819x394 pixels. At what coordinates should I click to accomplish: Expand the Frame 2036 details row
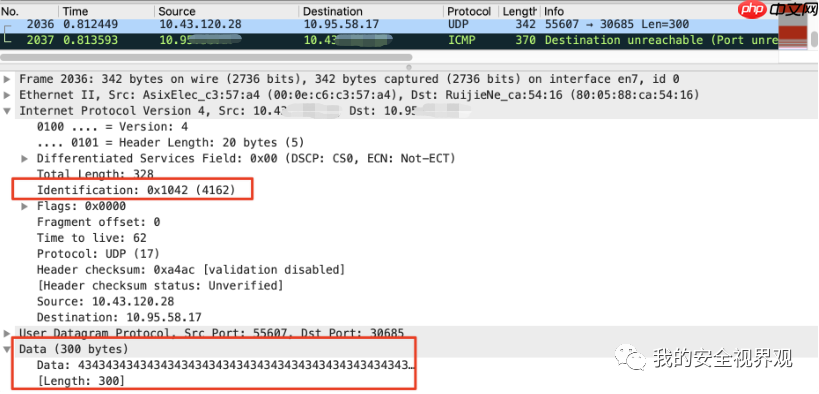[7, 79]
